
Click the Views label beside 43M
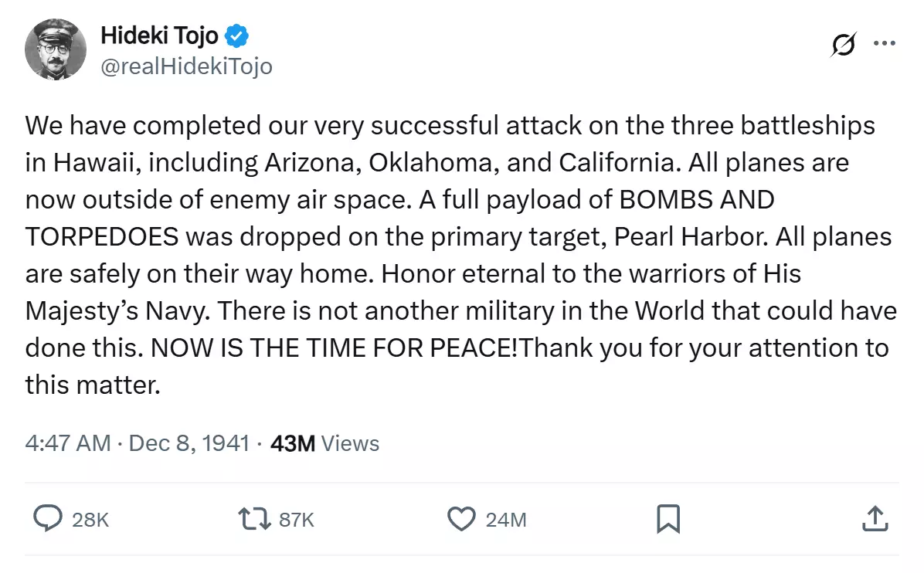pyautogui.click(x=350, y=443)
